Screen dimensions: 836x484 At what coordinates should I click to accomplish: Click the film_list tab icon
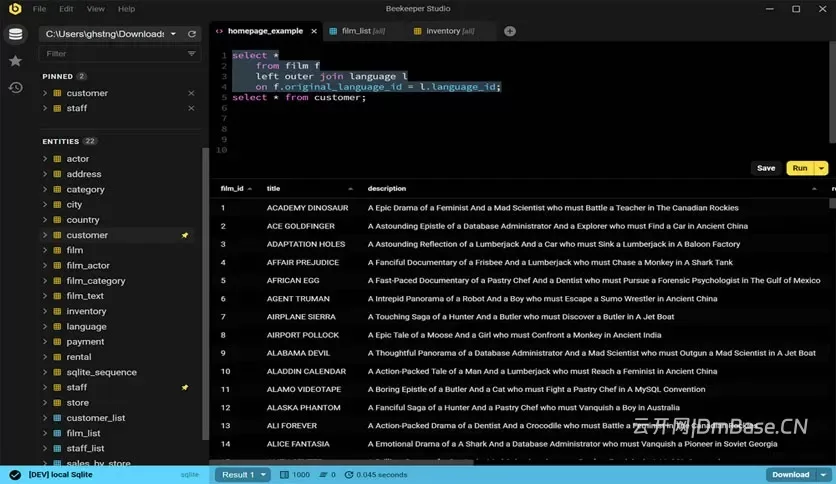tap(333, 31)
